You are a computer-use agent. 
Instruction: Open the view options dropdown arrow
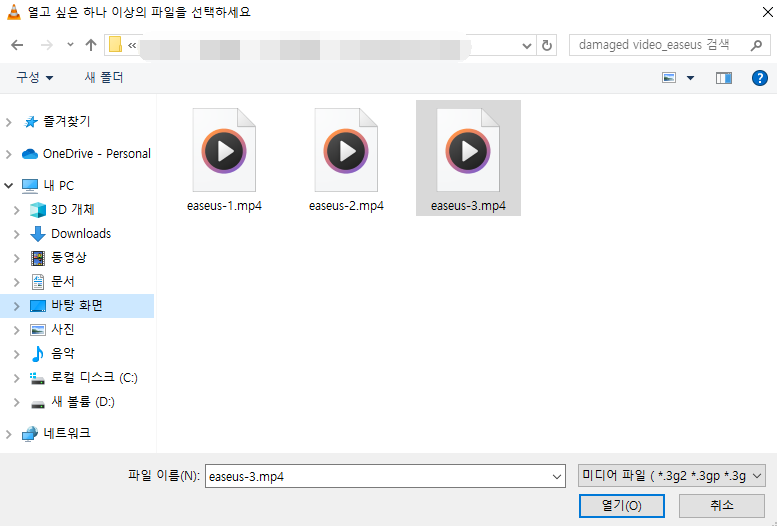tap(690, 78)
